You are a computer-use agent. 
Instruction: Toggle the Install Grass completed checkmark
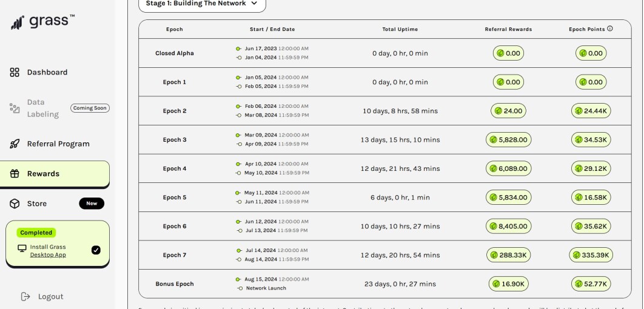tap(96, 250)
